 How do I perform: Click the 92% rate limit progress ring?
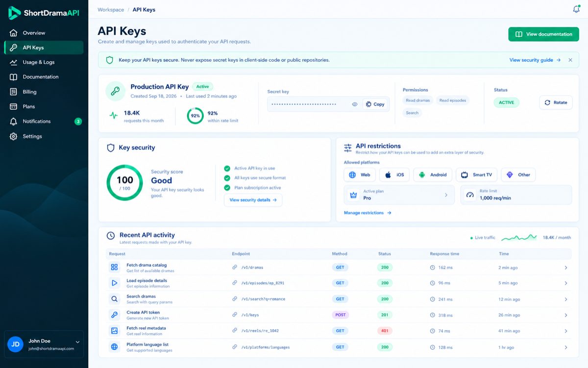pyautogui.click(x=195, y=116)
